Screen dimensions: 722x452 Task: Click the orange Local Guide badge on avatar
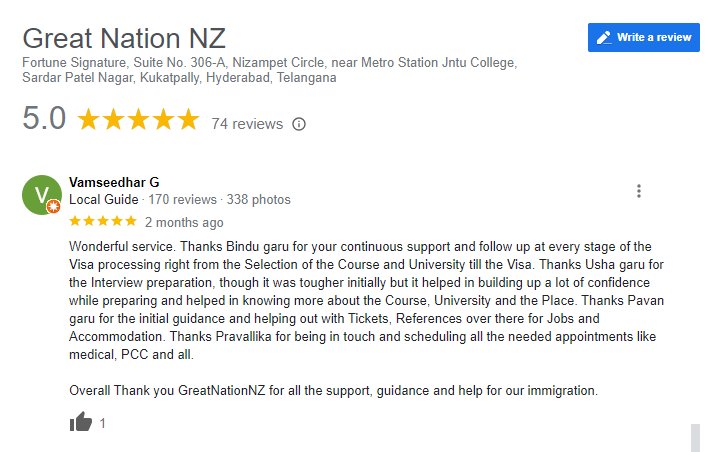coord(52,206)
